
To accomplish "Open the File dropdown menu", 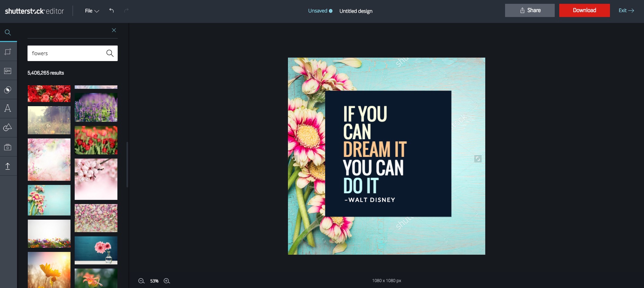I will pyautogui.click(x=92, y=11).
